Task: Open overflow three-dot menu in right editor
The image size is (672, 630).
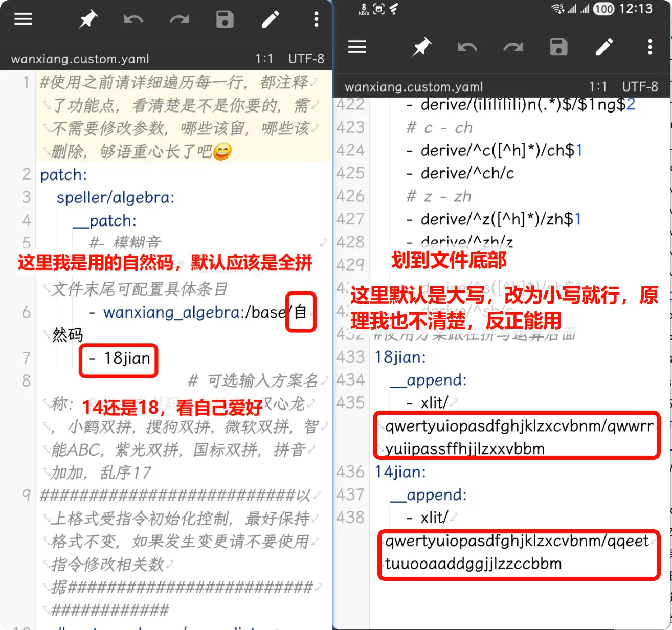Action: [650, 48]
